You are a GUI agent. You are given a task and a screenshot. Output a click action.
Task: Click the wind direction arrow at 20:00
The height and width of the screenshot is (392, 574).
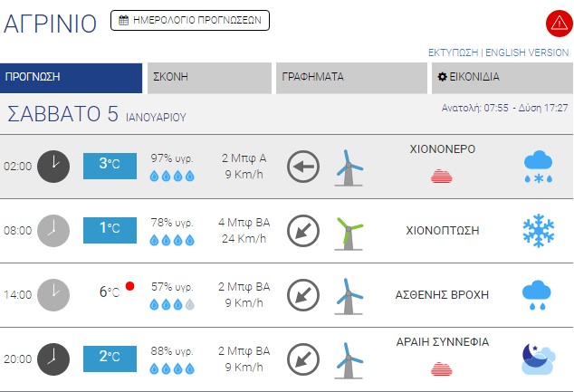click(303, 358)
